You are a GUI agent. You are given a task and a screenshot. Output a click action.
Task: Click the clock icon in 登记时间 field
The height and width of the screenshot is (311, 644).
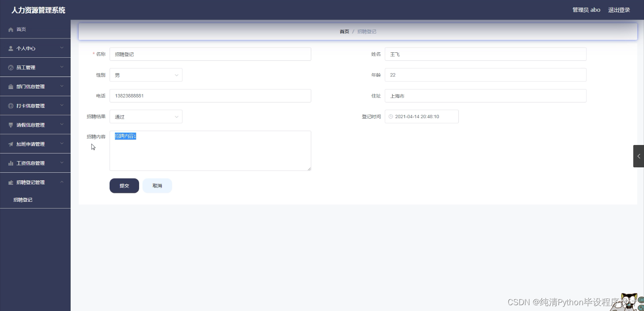(x=391, y=116)
